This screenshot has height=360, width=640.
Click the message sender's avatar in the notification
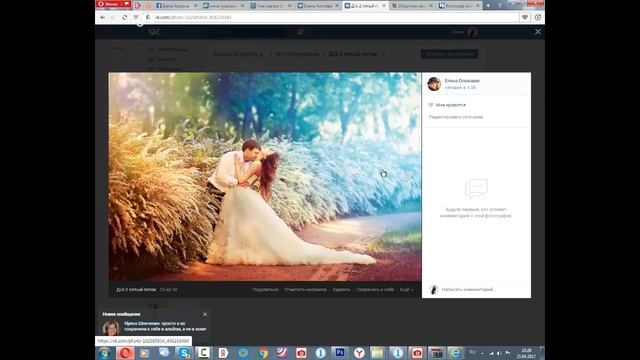coord(111,327)
